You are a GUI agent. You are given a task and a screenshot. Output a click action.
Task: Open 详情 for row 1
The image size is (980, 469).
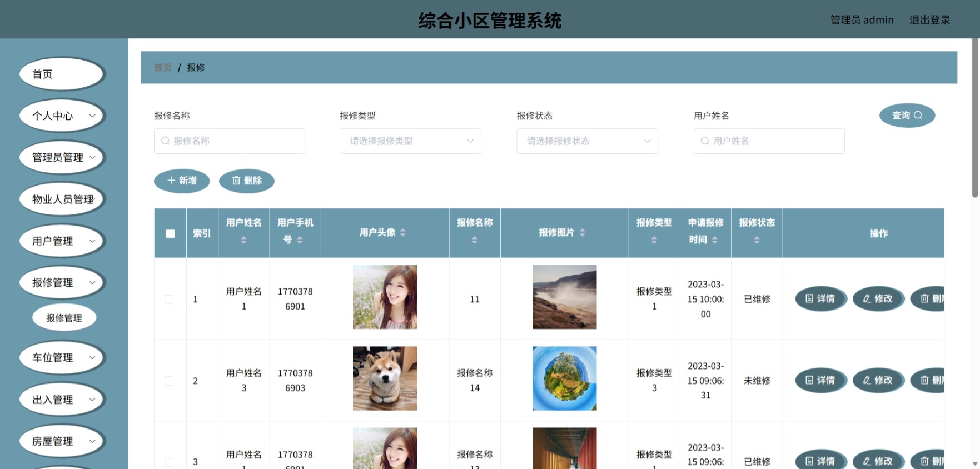coord(820,298)
